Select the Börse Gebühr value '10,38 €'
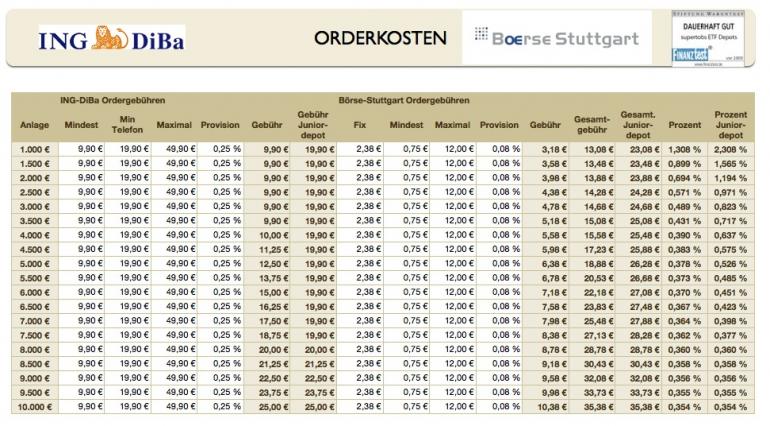770x426 pixels. (x=552, y=407)
